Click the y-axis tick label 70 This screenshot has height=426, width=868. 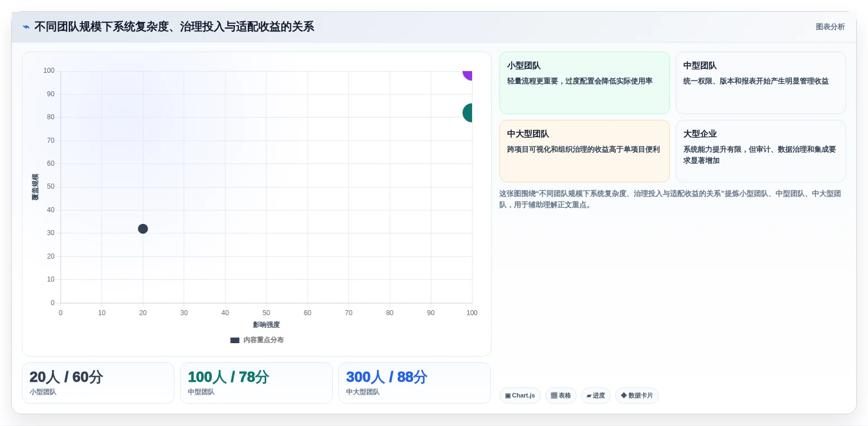[51, 141]
